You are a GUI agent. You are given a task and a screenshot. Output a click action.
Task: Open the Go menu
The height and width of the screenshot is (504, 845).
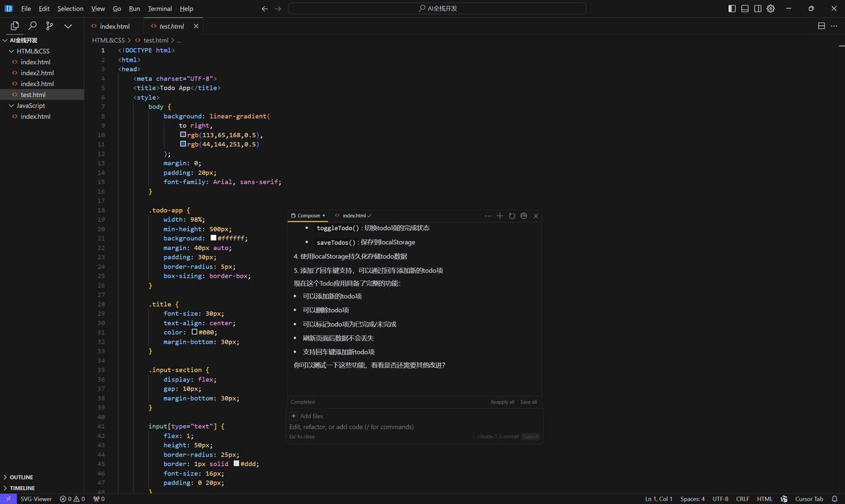point(117,9)
